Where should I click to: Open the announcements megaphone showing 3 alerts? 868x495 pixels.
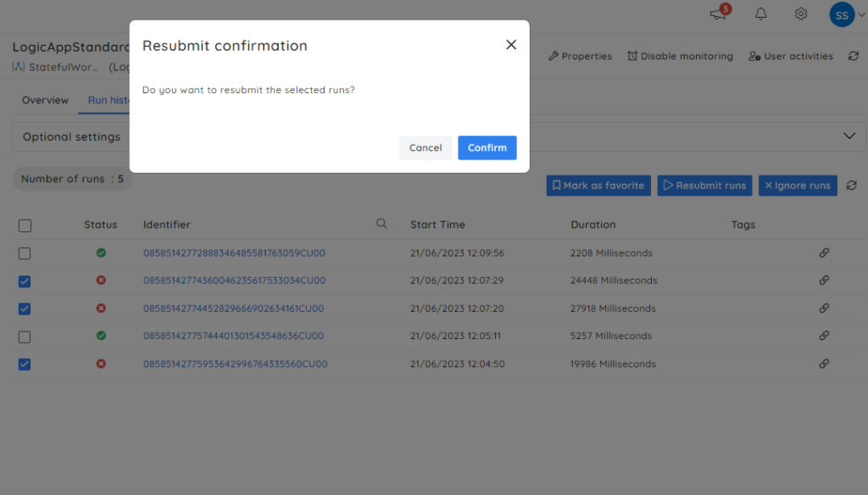tap(717, 15)
